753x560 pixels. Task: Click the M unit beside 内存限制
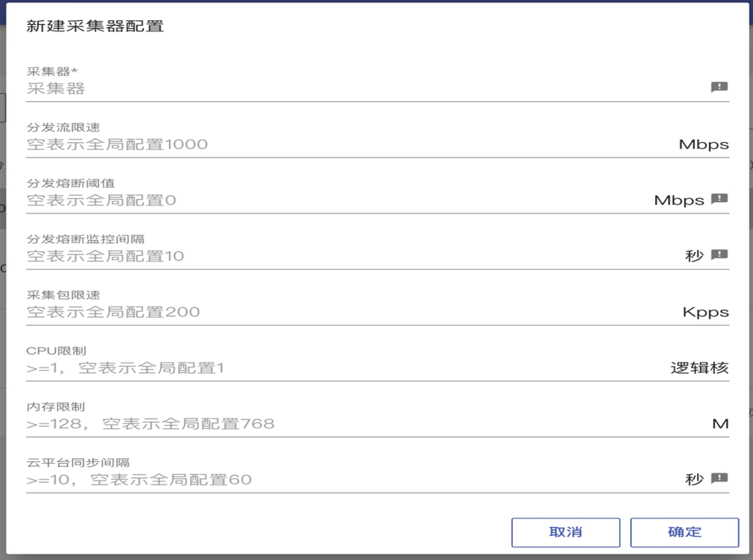720,424
